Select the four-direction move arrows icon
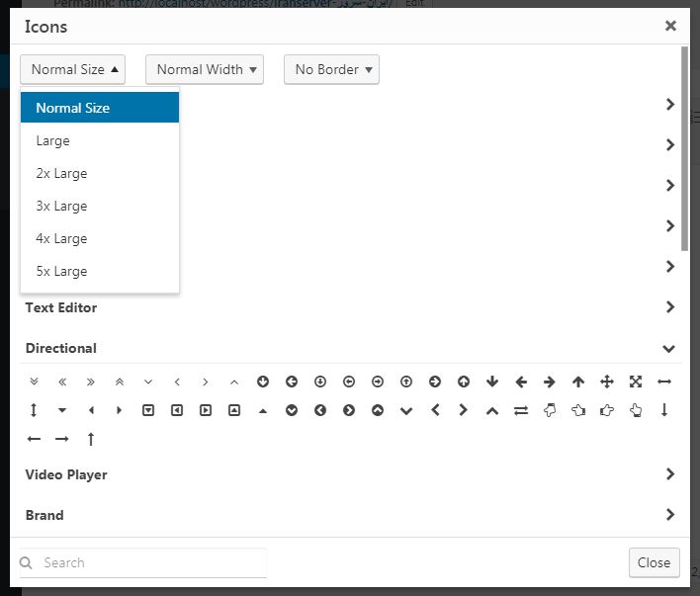 [607, 382]
